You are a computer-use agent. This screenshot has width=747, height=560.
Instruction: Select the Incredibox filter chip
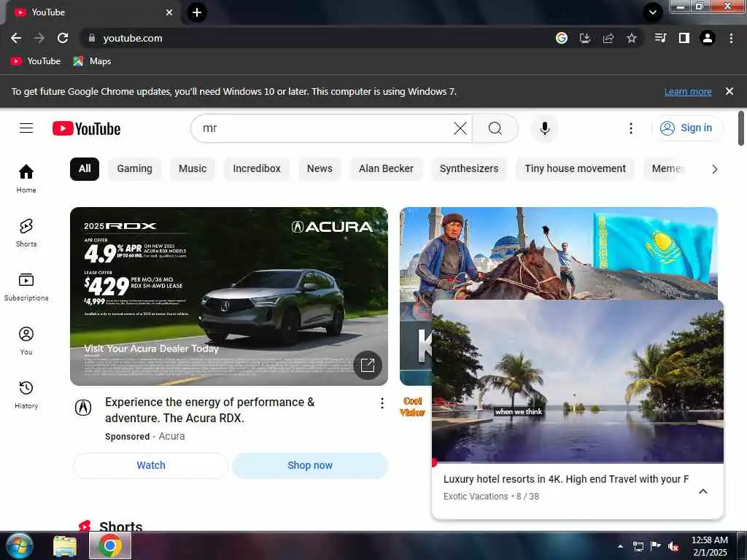(x=257, y=169)
